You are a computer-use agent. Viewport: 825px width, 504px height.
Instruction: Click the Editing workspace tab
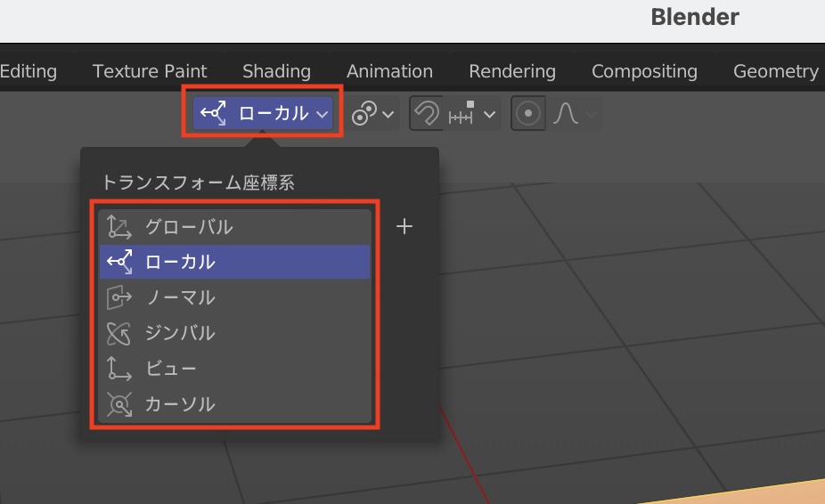coord(29,71)
